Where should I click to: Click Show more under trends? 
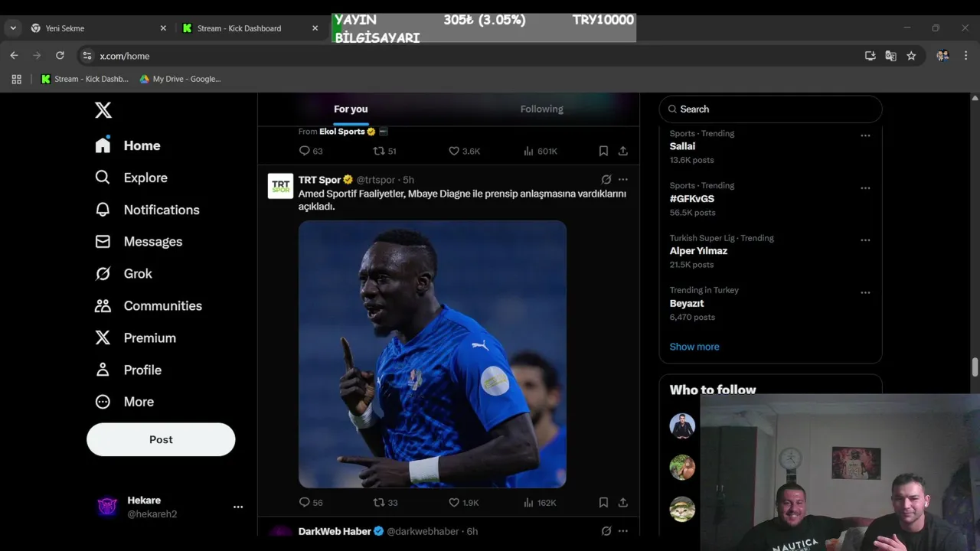point(694,347)
